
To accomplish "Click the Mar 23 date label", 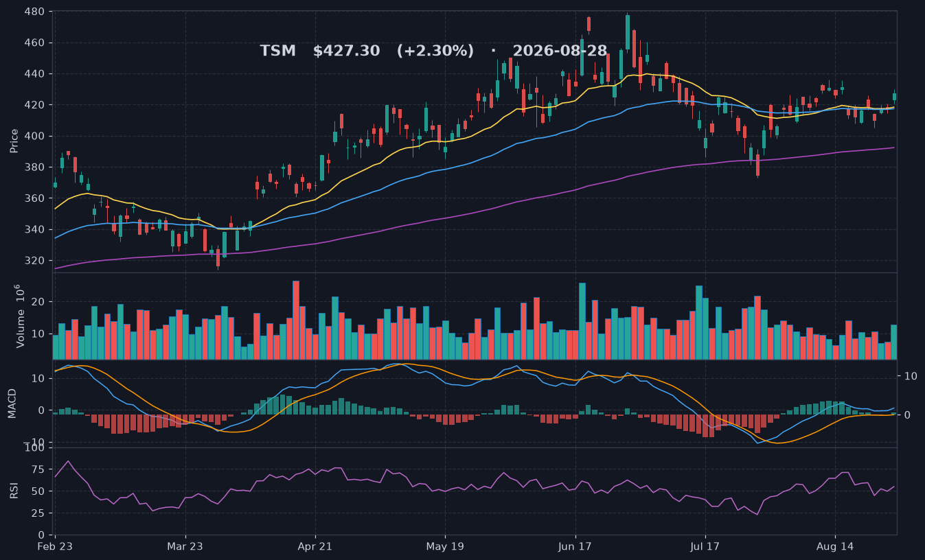I will (x=185, y=547).
